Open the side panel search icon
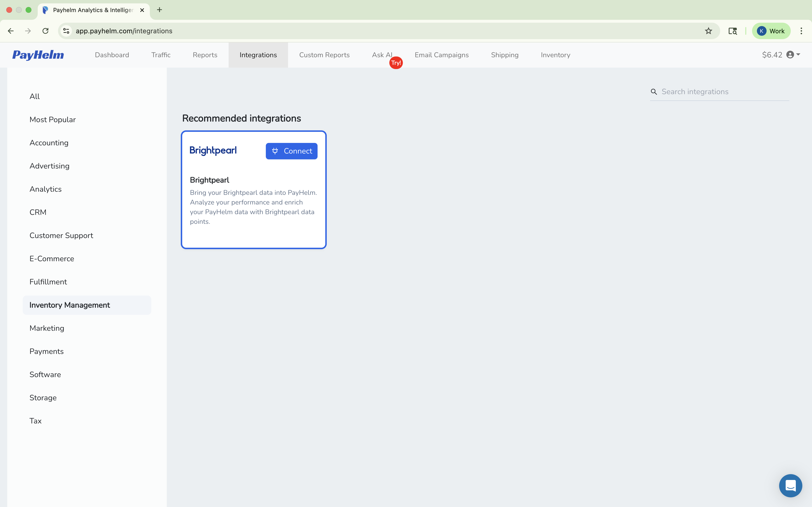This screenshot has width=812, height=507. pyautogui.click(x=732, y=31)
